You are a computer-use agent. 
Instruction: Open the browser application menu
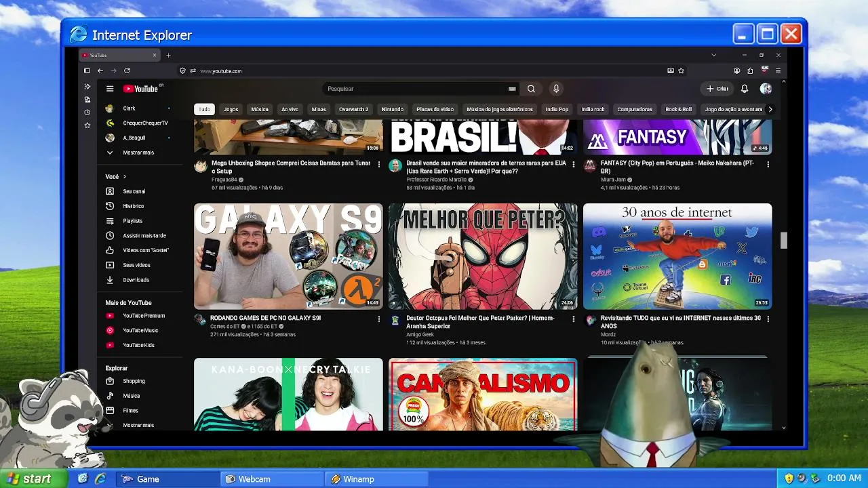778,70
